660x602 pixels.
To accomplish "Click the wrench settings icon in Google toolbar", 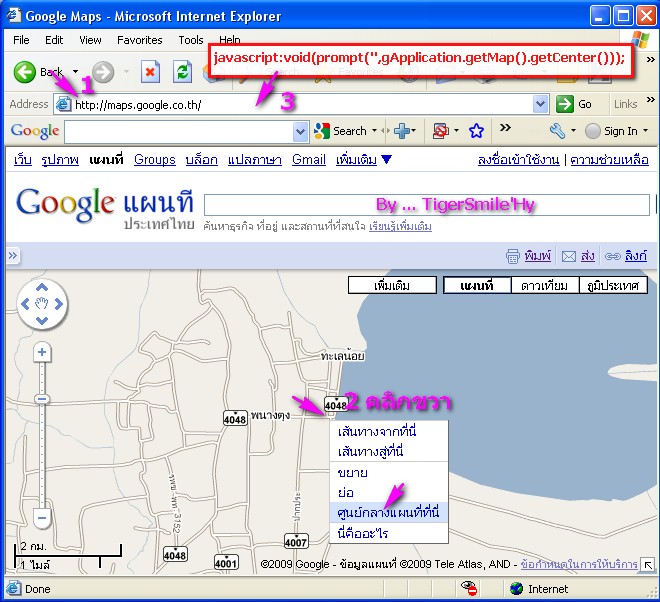I will [557, 131].
